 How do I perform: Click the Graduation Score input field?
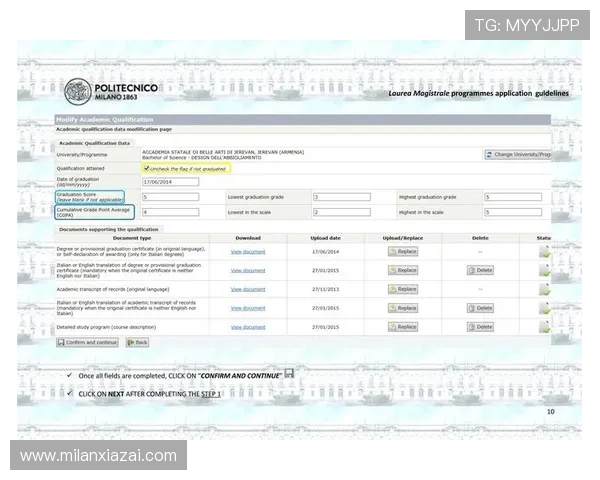(x=170, y=197)
